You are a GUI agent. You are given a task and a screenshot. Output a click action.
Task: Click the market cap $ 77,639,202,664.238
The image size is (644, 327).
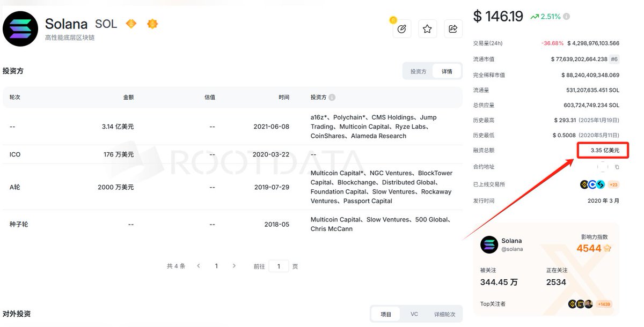(579, 59)
